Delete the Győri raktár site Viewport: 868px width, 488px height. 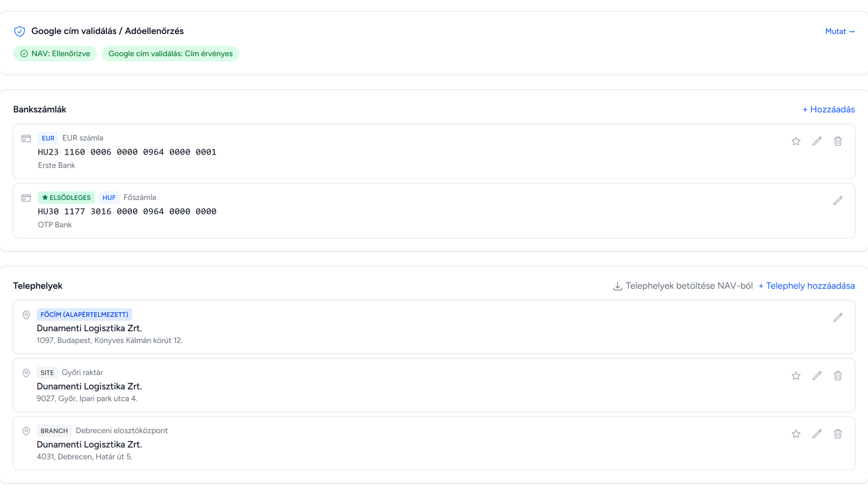[838, 376]
